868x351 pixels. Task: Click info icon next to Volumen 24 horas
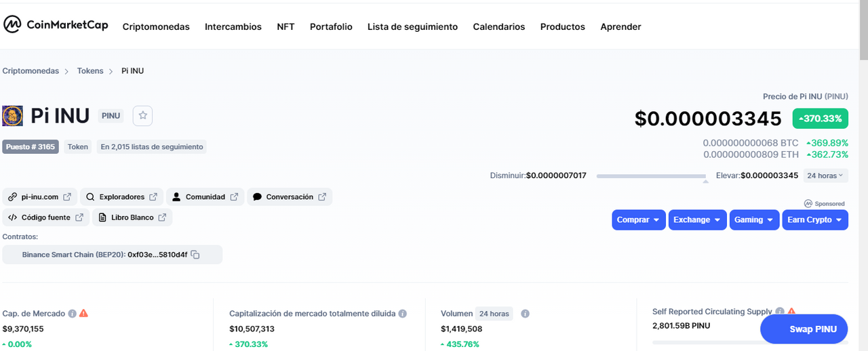525,314
